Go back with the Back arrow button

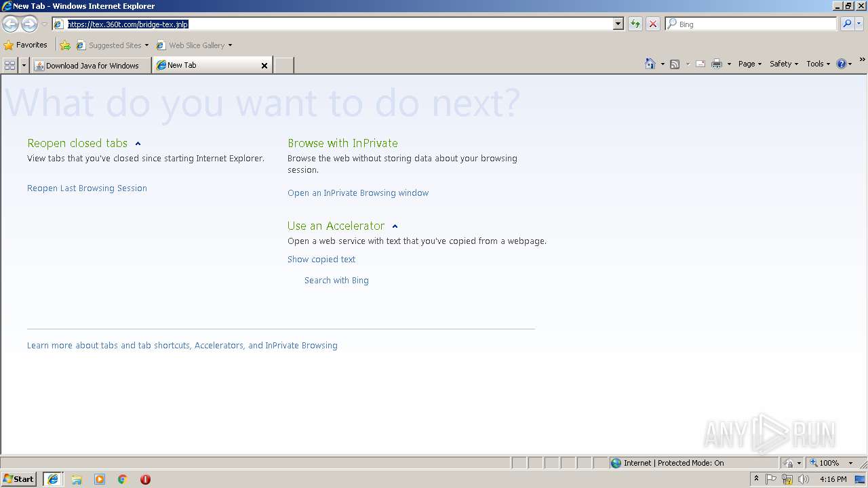pos(10,24)
